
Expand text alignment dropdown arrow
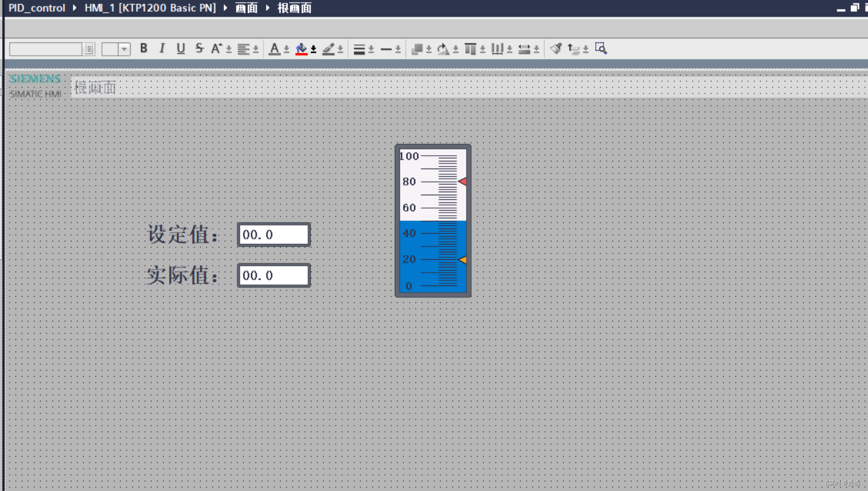(x=256, y=50)
